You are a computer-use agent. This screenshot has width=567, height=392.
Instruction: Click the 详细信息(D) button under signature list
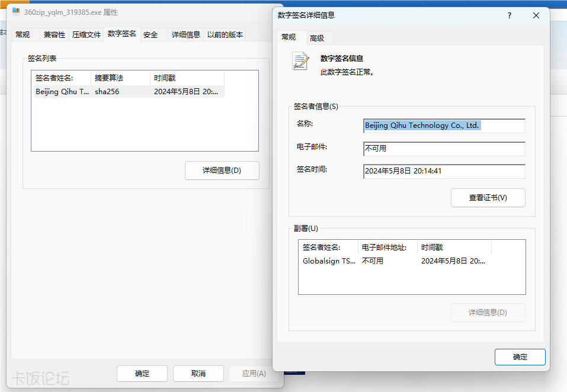click(x=222, y=171)
